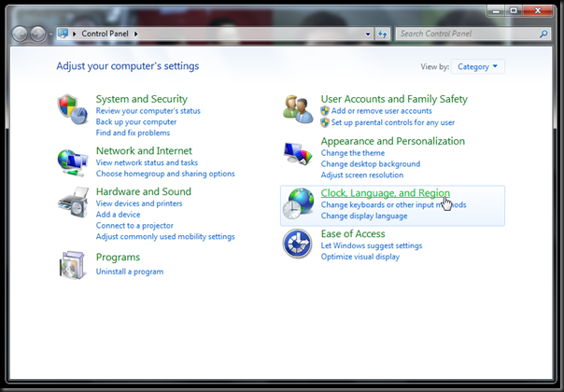Screen dimensions: 564x392
Task: Open Appearance and Personalization monitor icon
Action: click(298, 154)
